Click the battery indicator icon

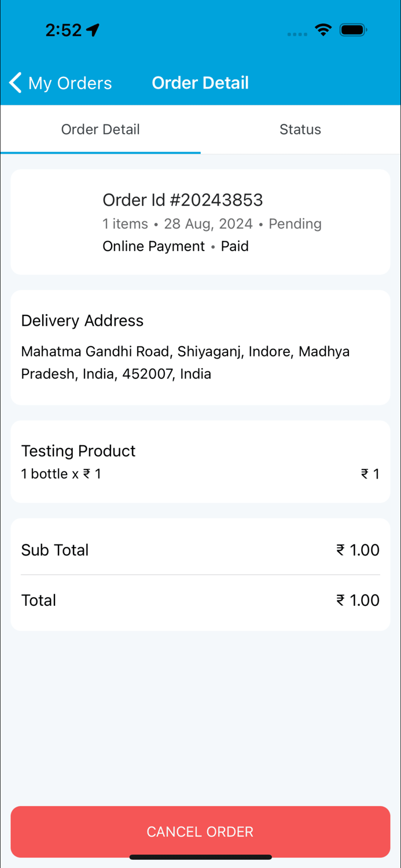pyautogui.click(x=352, y=30)
